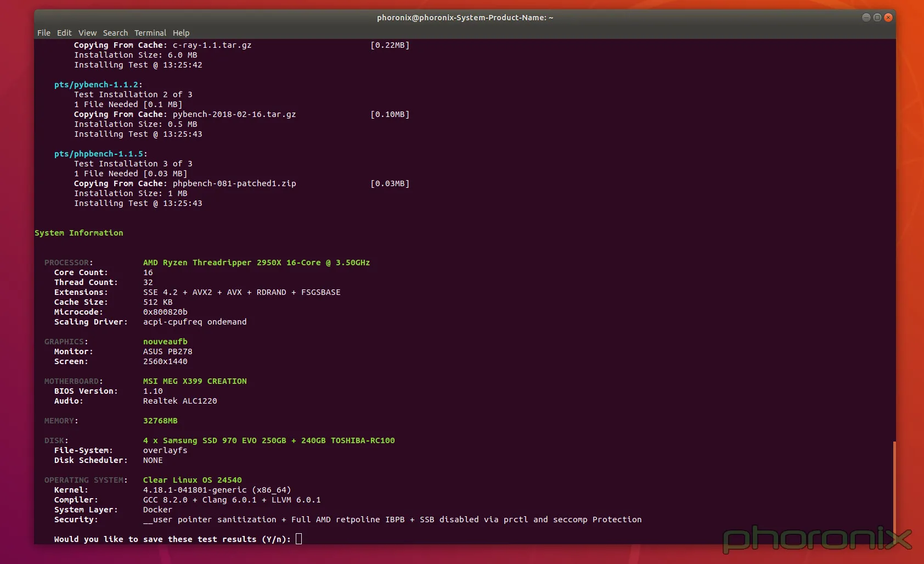
Task: Click the Realtek ALC1220 audio value
Action: [x=180, y=401]
